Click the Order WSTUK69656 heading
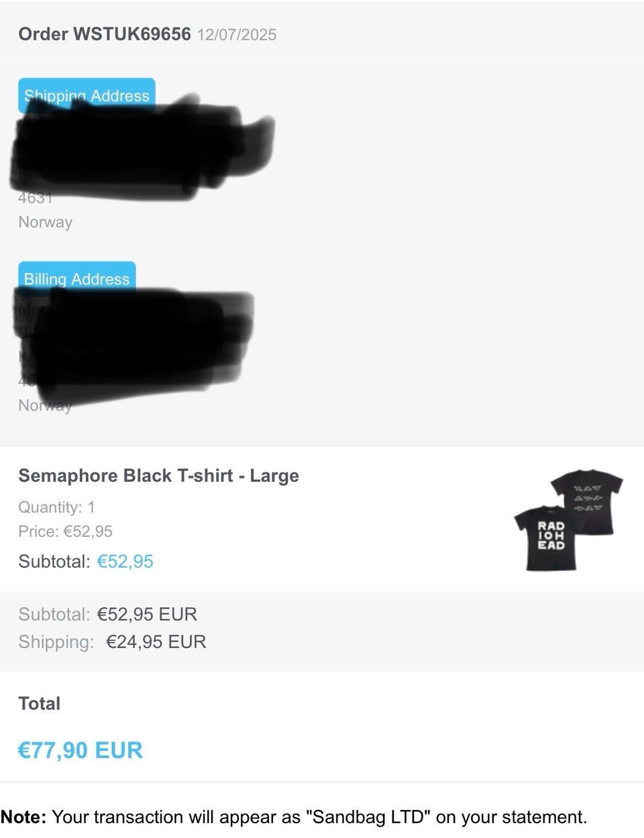Image resolution: width=644 pixels, height=838 pixels. [x=104, y=34]
